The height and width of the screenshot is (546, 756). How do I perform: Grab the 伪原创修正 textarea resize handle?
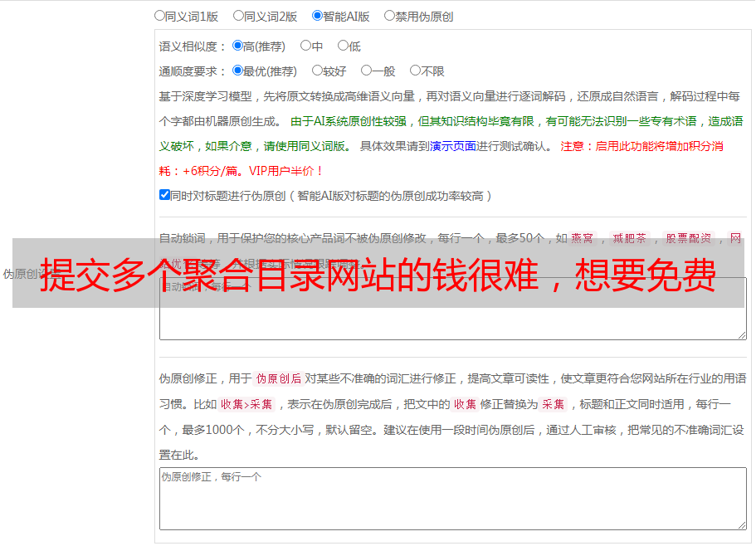742,524
